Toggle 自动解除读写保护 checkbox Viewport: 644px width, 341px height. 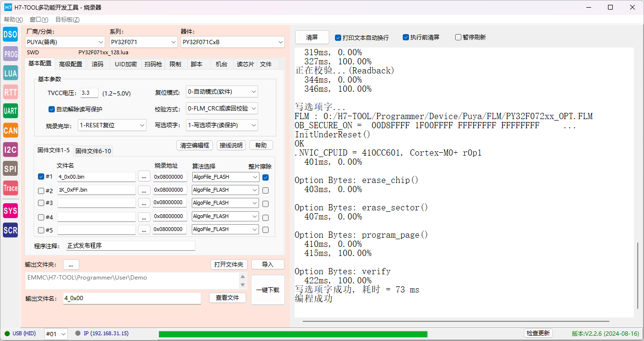(51, 109)
